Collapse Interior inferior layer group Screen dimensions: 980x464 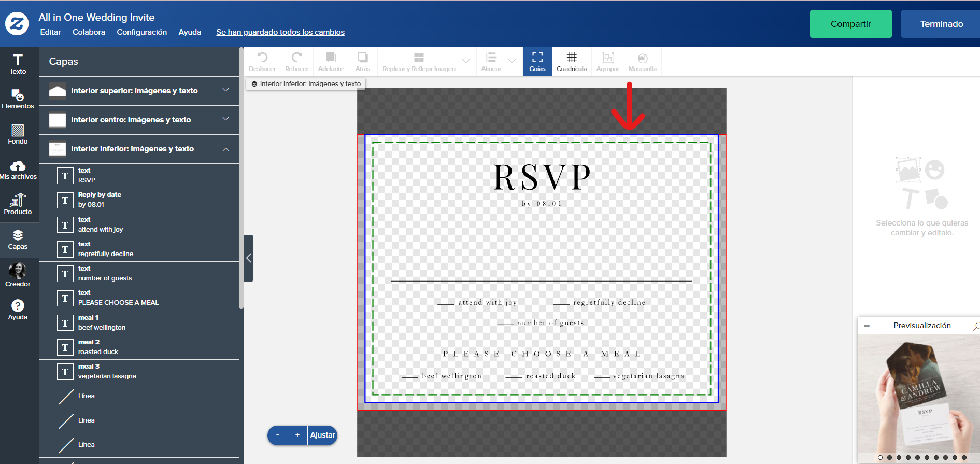(x=226, y=149)
